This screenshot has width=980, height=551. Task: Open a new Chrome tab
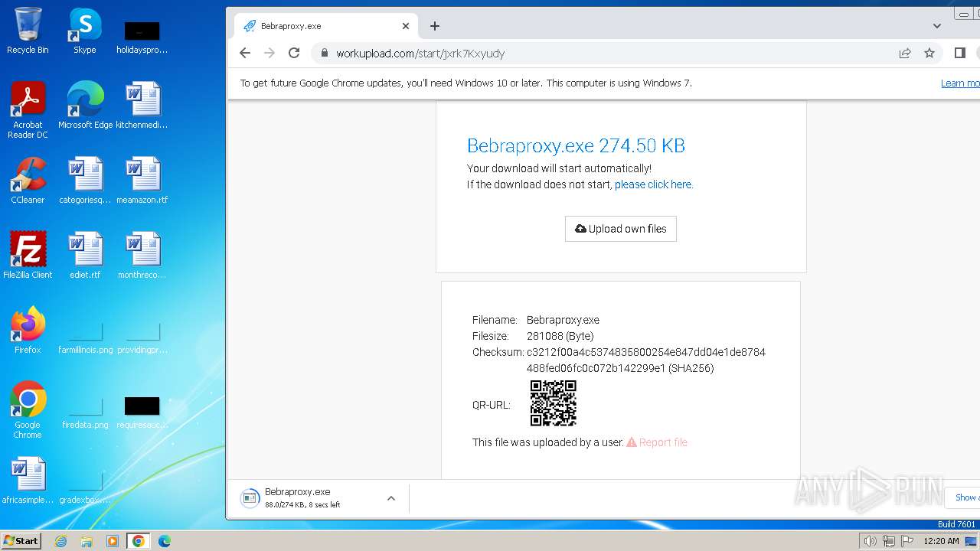pos(435,26)
